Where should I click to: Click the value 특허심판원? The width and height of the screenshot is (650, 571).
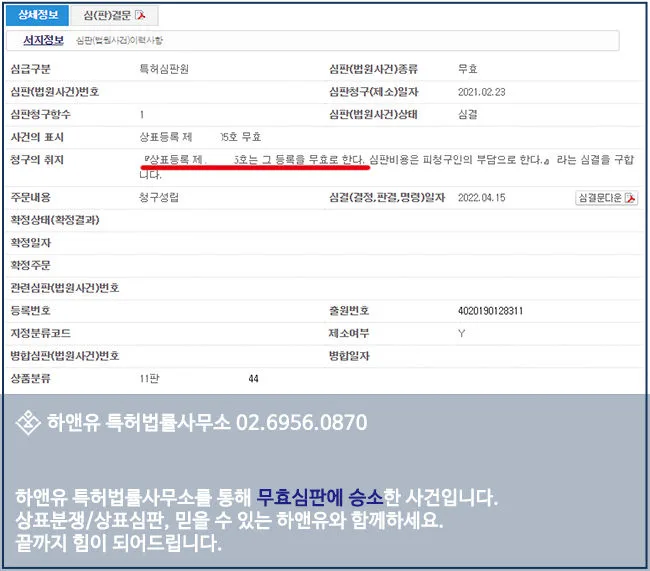164,69
